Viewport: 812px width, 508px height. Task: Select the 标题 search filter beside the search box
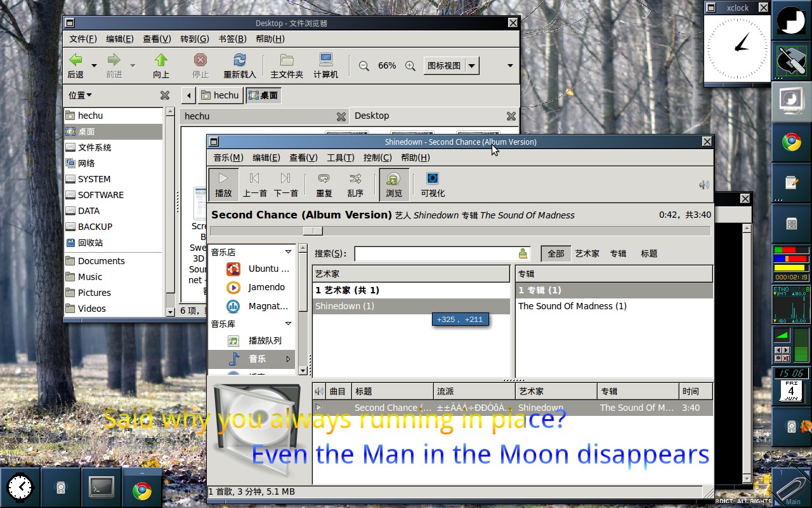[x=649, y=253]
